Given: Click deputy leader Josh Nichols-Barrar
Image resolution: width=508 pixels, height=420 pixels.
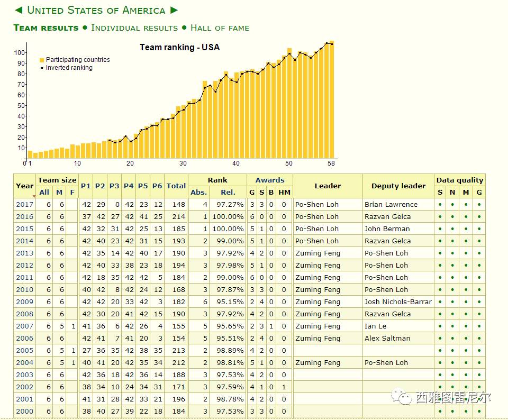Looking at the screenshot, I should click(x=398, y=302).
